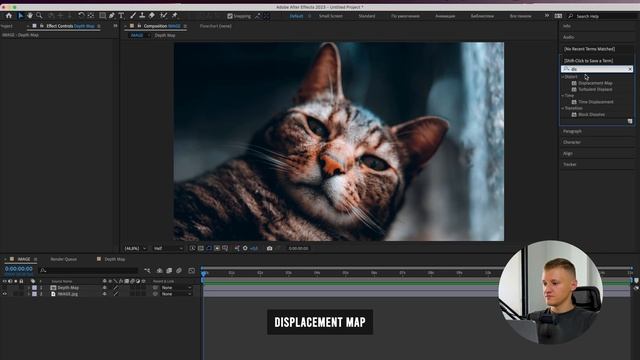Select the Pen tool
Image resolution: width=640 pixels, height=360 pixels.
tap(111, 16)
